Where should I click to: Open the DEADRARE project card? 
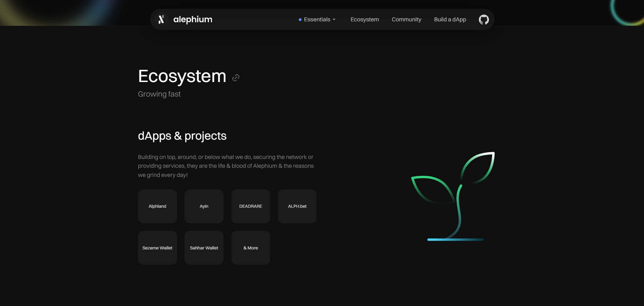pyautogui.click(x=251, y=206)
